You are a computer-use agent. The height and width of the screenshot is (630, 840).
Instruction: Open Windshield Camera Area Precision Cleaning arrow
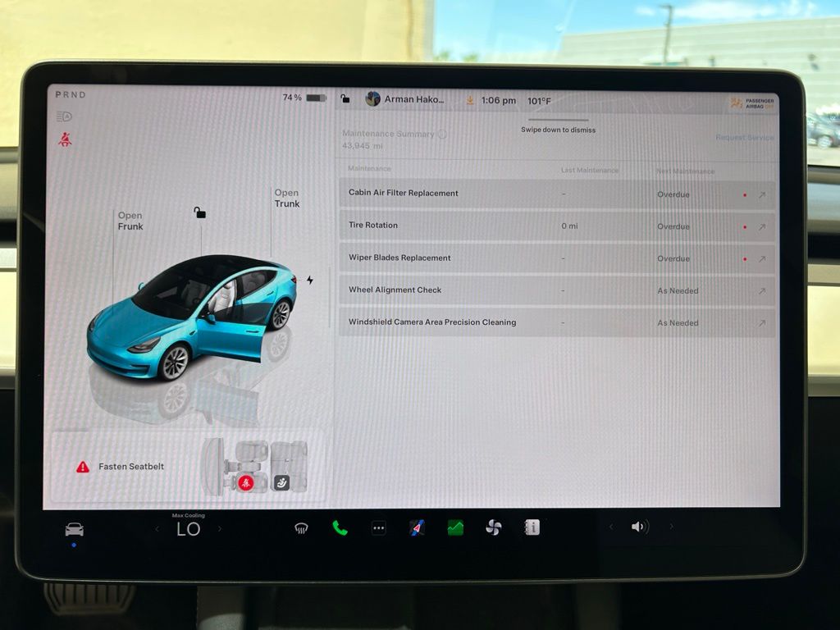pos(762,323)
